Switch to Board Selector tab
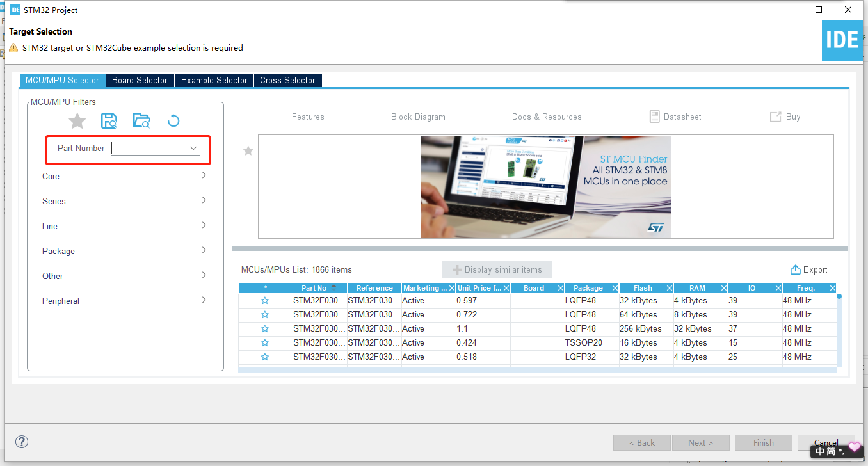 coord(140,80)
